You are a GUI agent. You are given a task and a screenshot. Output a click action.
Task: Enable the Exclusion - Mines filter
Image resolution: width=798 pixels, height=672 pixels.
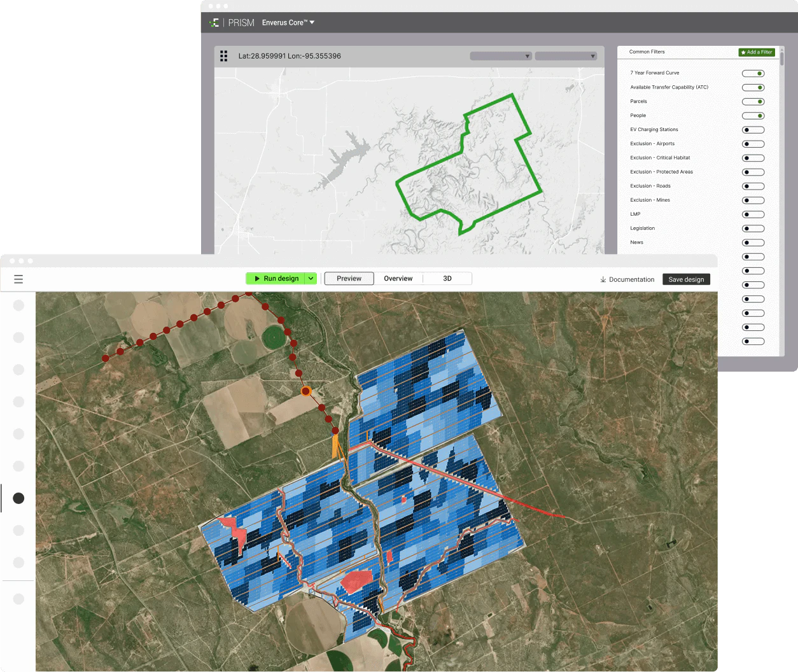coord(753,200)
